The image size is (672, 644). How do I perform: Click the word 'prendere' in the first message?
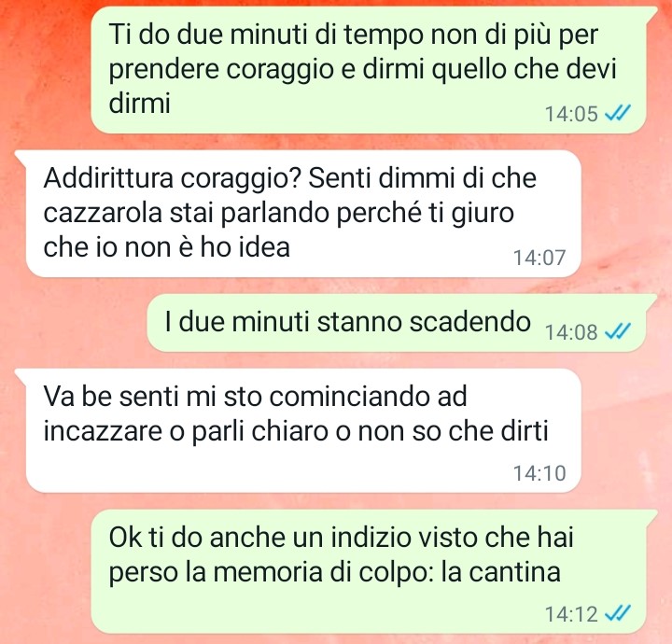tap(163, 69)
